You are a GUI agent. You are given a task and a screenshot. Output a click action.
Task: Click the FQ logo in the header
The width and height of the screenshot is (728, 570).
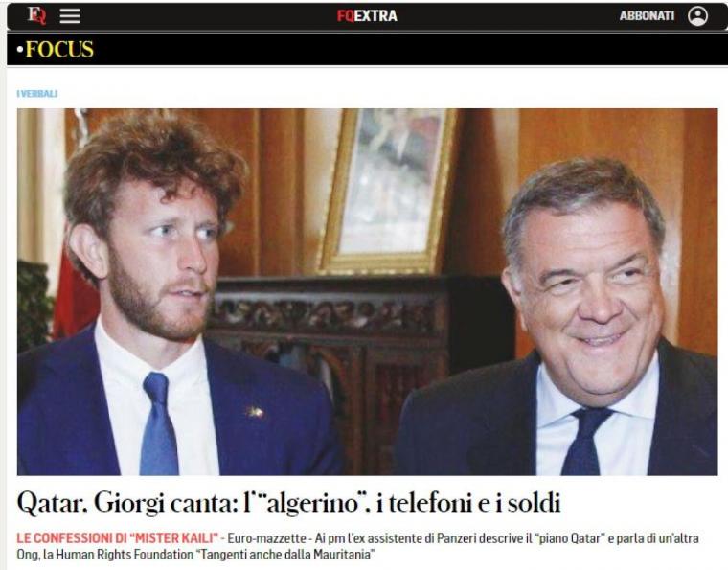pos(36,15)
